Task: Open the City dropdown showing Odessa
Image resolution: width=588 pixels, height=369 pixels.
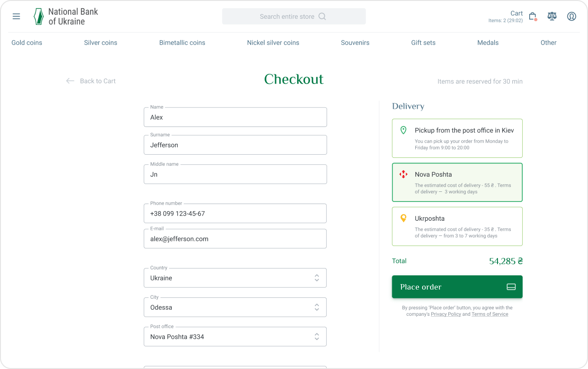Action: click(x=235, y=307)
